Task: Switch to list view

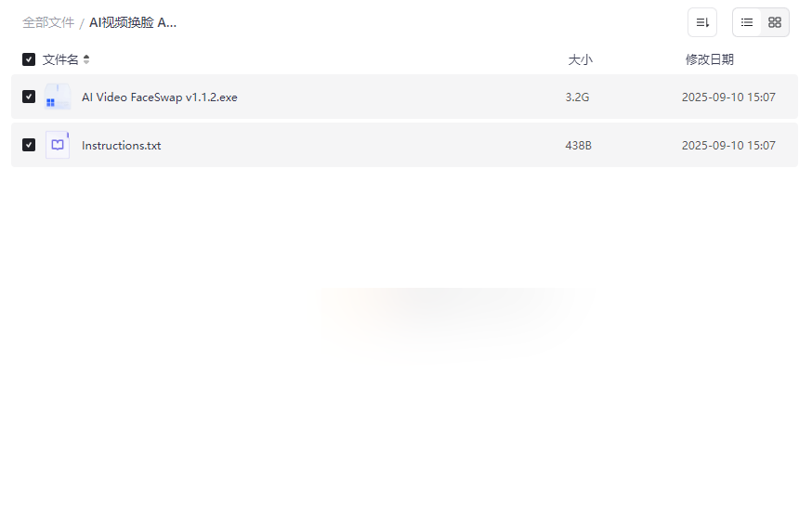Action: click(x=747, y=22)
